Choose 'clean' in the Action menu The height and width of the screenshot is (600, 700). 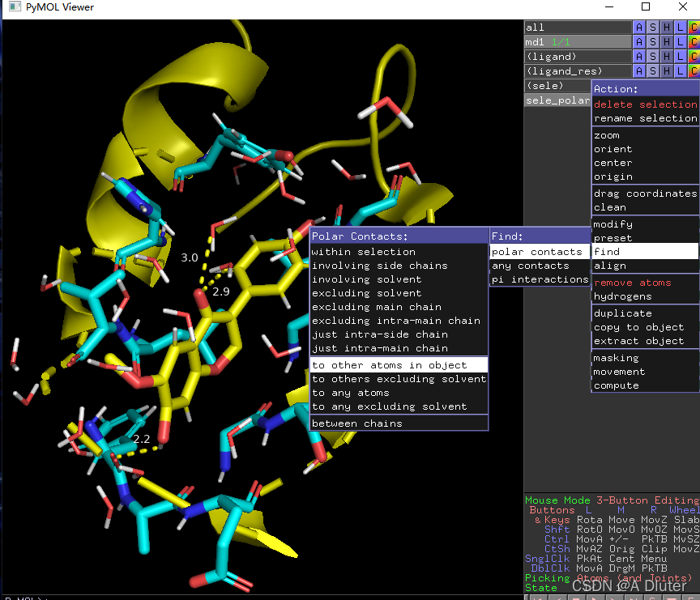[646, 207]
